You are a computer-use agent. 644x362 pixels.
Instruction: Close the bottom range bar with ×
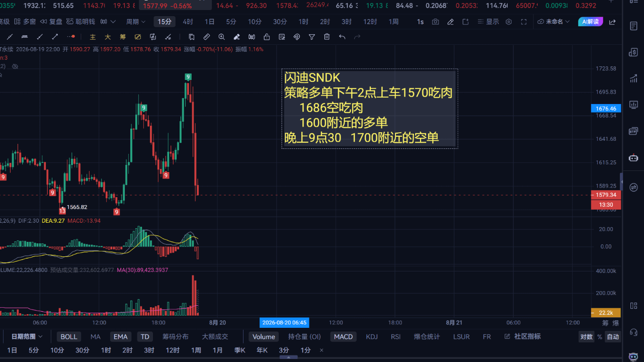pyautogui.click(x=321, y=350)
